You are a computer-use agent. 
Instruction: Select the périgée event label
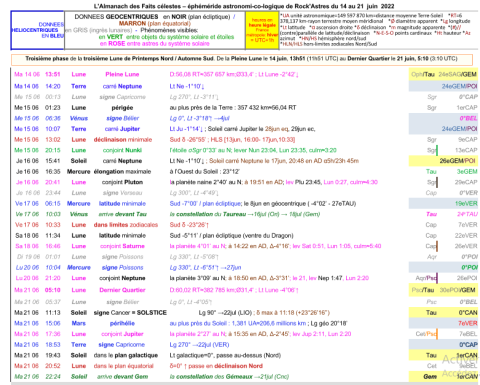pyautogui.click(x=122, y=108)
